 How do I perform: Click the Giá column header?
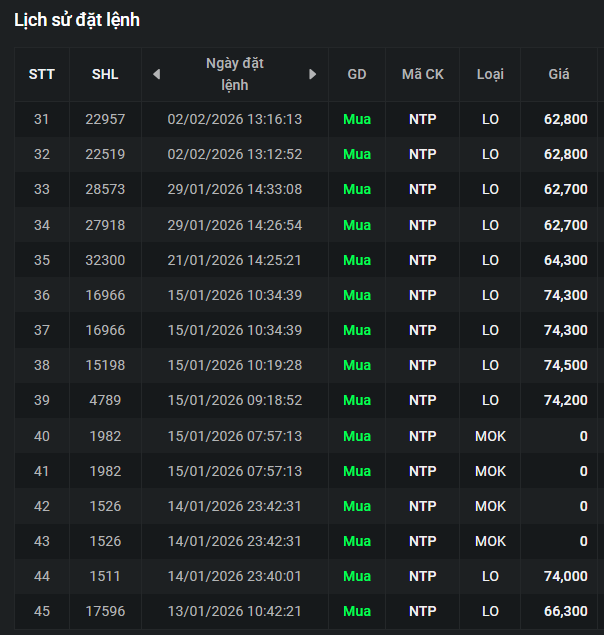point(559,75)
